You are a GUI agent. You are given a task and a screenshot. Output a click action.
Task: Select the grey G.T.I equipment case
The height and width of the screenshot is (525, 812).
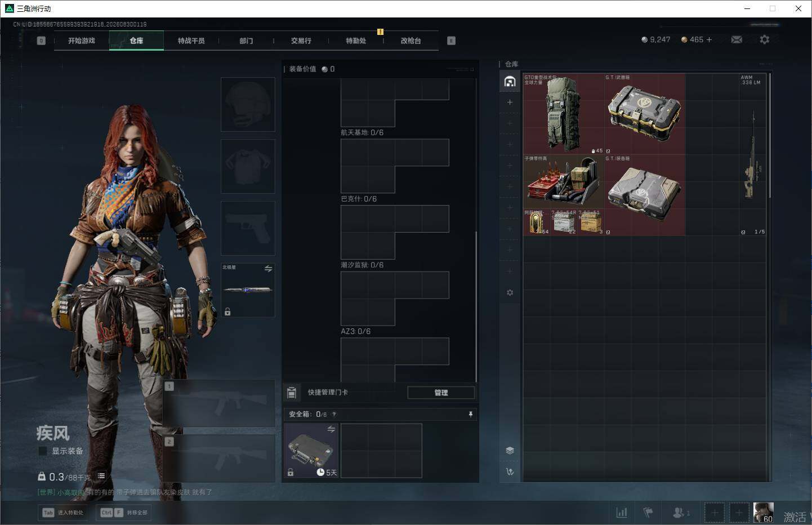point(645,195)
